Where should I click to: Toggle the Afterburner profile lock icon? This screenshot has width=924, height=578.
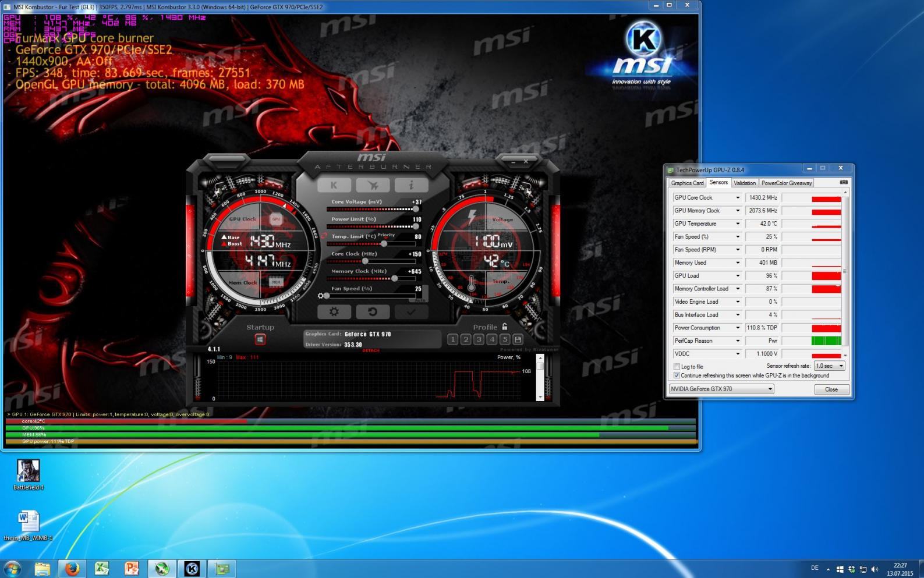[505, 327]
